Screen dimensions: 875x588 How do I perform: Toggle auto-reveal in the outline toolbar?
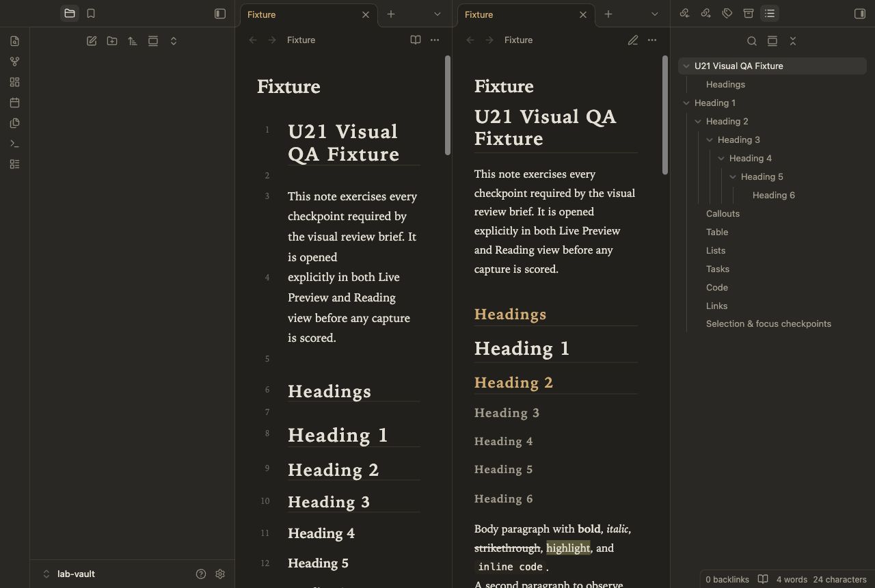(x=772, y=41)
